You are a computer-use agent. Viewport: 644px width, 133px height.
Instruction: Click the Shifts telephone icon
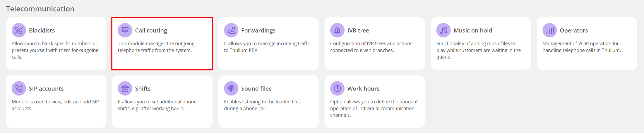click(125, 88)
